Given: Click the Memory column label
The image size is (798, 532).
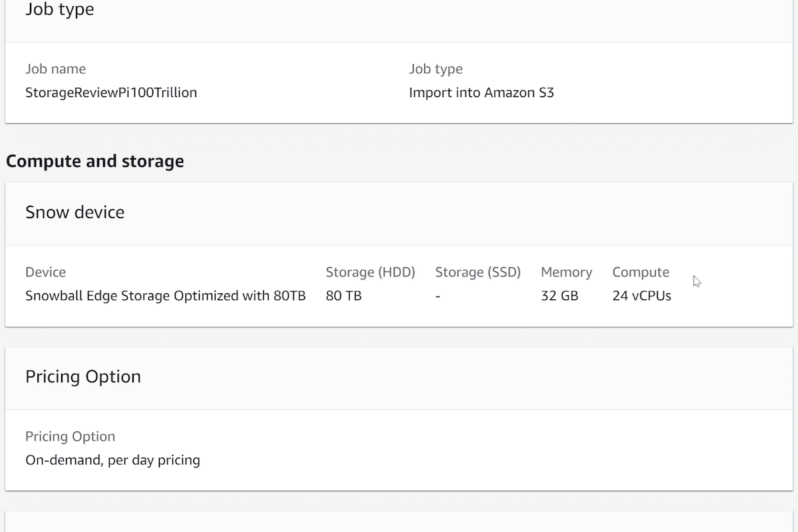Looking at the screenshot, I should (x=567, y=272).
